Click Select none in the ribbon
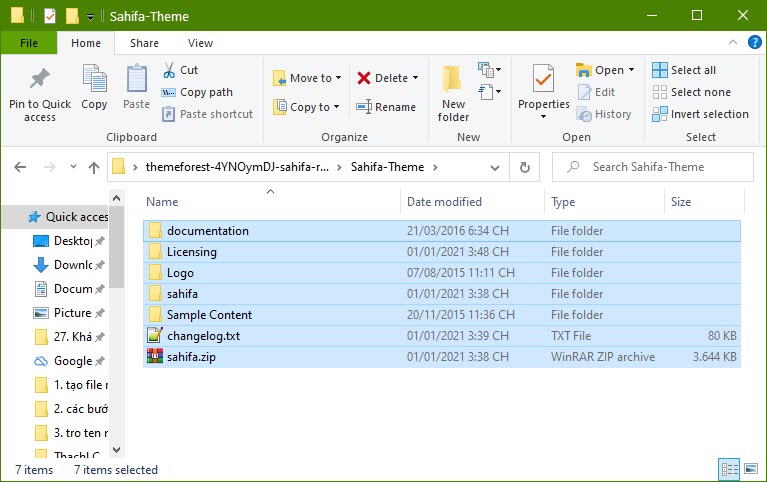Image resolution: width=767 pixels, height=482 pixels. pos(691,92)
